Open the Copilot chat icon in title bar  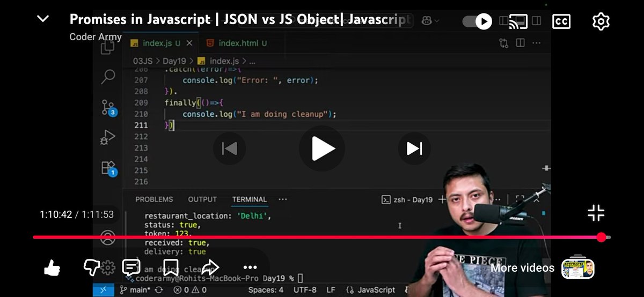(x=427, y=20)
